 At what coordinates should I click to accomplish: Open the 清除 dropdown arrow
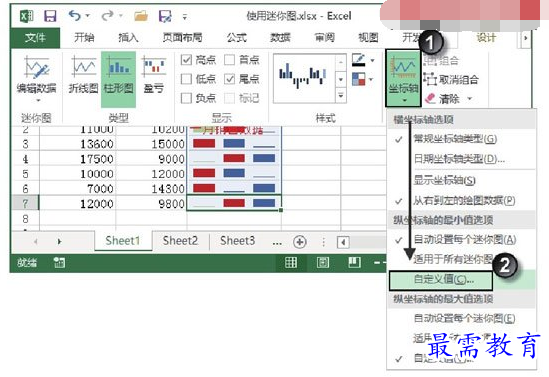pyautogui.click(x=470, y=99)
